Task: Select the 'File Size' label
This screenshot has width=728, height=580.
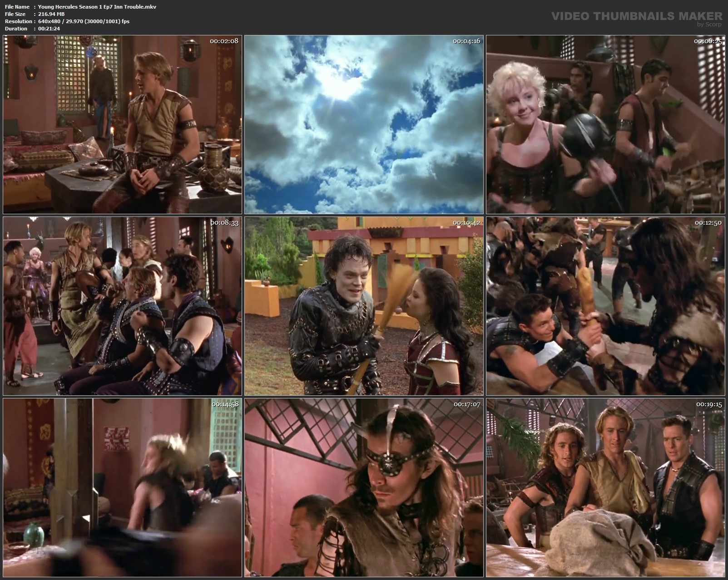Action: pos(15,14)
